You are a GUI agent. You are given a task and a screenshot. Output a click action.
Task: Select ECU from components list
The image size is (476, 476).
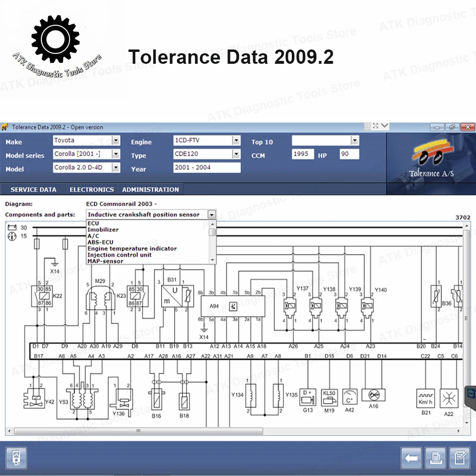pyautogui.click(x=93, y=223)
